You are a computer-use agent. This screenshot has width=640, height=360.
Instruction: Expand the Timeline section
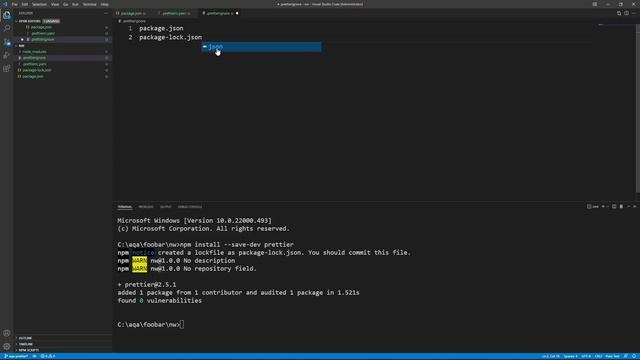[x=25, y=344]
